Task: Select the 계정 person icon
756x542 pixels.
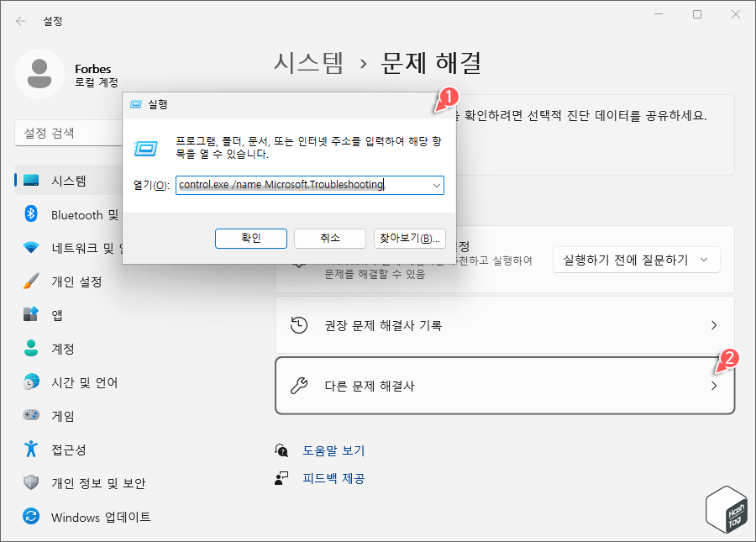Action: click(x=32, y=349)
